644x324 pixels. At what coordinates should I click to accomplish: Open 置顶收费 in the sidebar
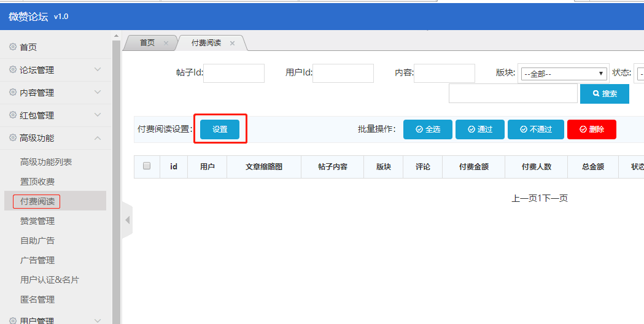coord(37,182)
